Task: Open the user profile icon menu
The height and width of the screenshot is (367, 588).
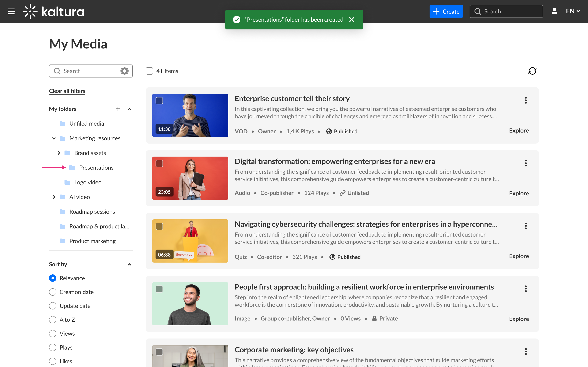Action: (x=554, y=11)
